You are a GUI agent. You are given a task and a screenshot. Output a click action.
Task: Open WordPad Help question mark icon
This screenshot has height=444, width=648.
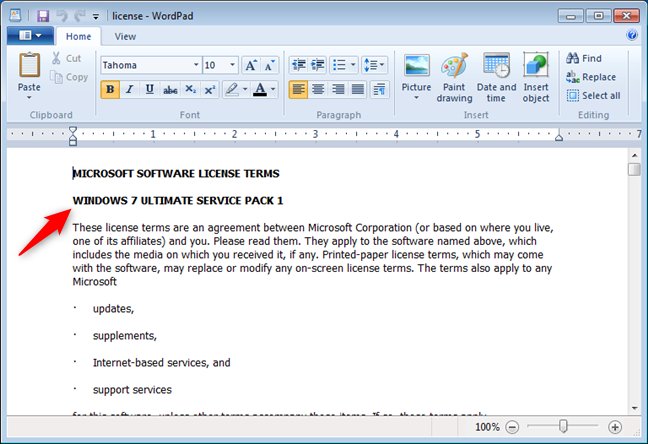point(631,35)
